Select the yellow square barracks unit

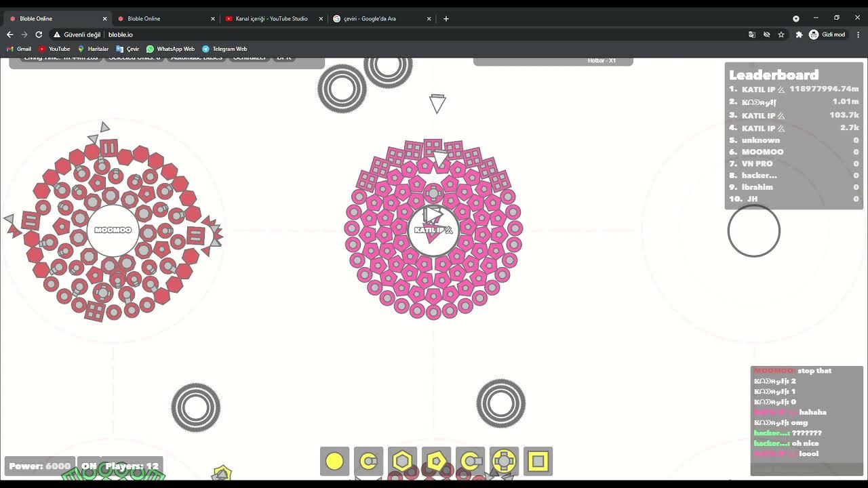538,462
